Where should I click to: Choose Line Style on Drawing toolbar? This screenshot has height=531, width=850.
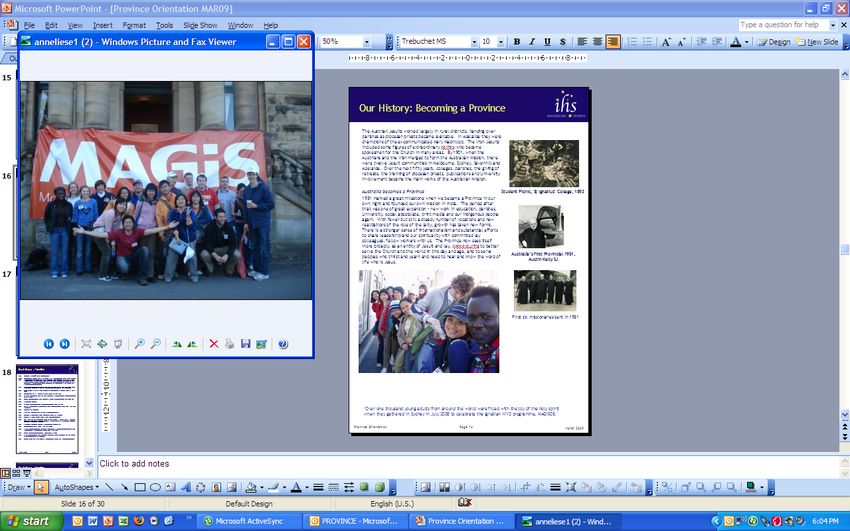pyautogui.click(x=318, y=487)
